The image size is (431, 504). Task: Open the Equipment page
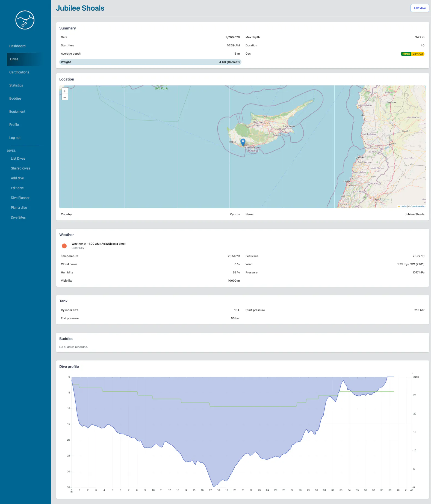(17, 112)
